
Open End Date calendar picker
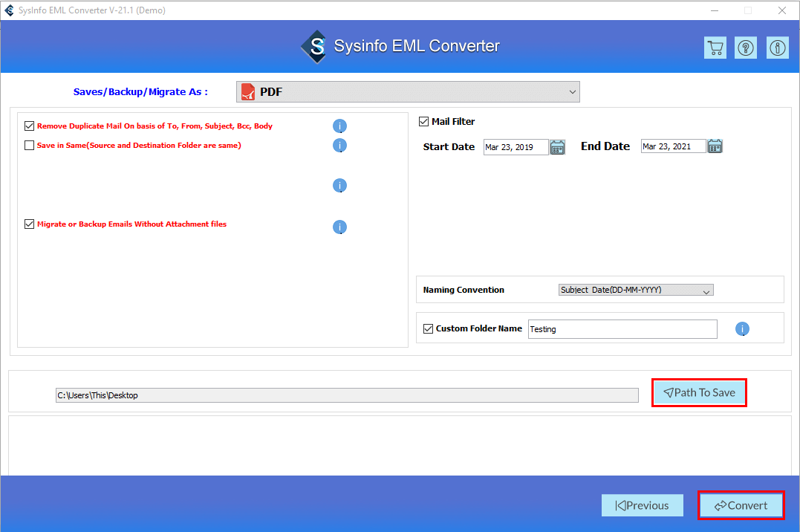(715, 146)
